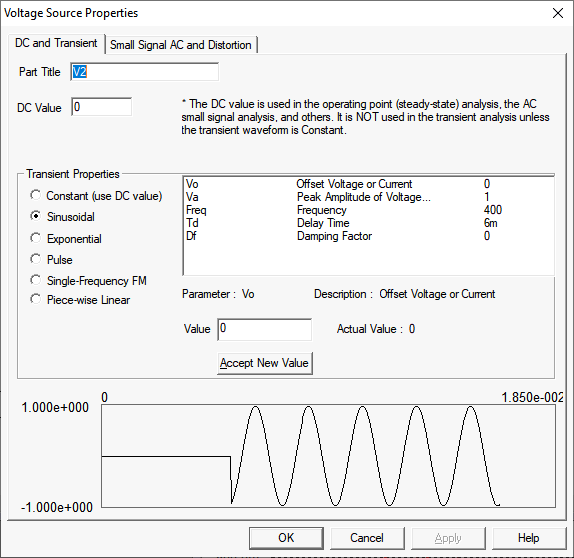This screenshot has width=574, height=558.
Task: Click the Accept New Value button
Action: [x=265, y=363]
